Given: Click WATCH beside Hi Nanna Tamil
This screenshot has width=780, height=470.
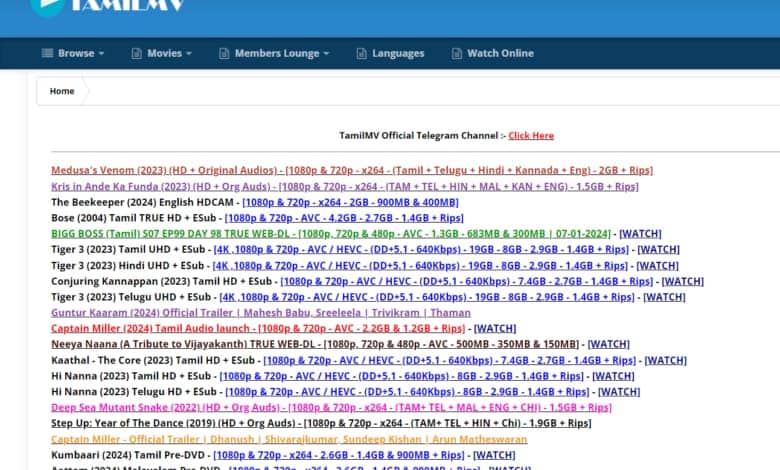Looking at the screenshot, I should click(x=613, y=376).
